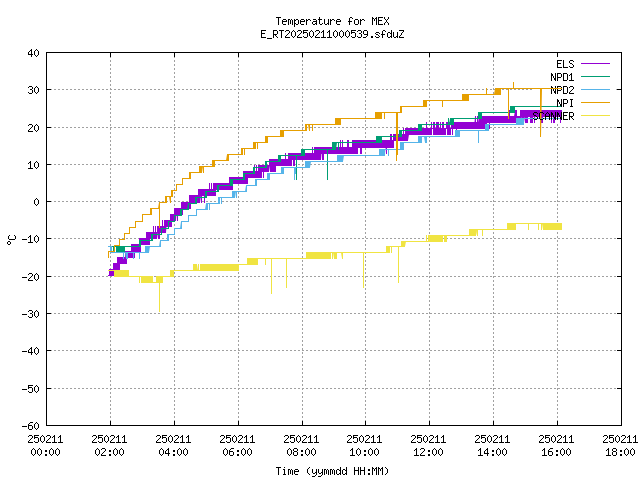
Task: Click the NPD2 legend label
Action: tap(562, 90)
